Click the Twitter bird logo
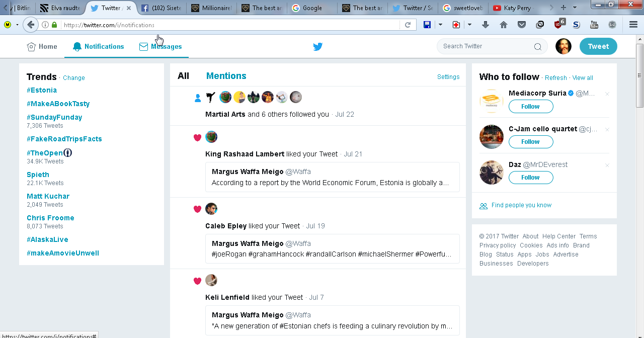The image size is (644, 338). tap(317, 47)
